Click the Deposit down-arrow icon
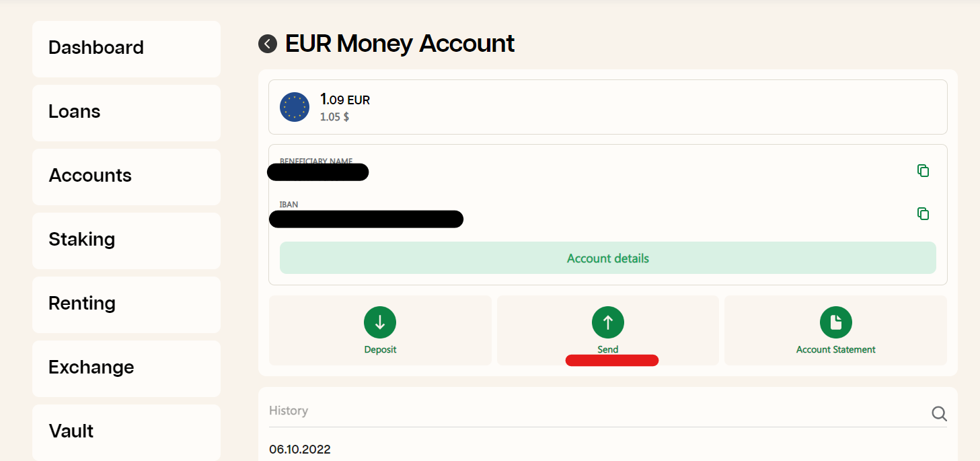The width and height of the screenshot is (980, 461). pyautogui.click(x=380, y=322)
